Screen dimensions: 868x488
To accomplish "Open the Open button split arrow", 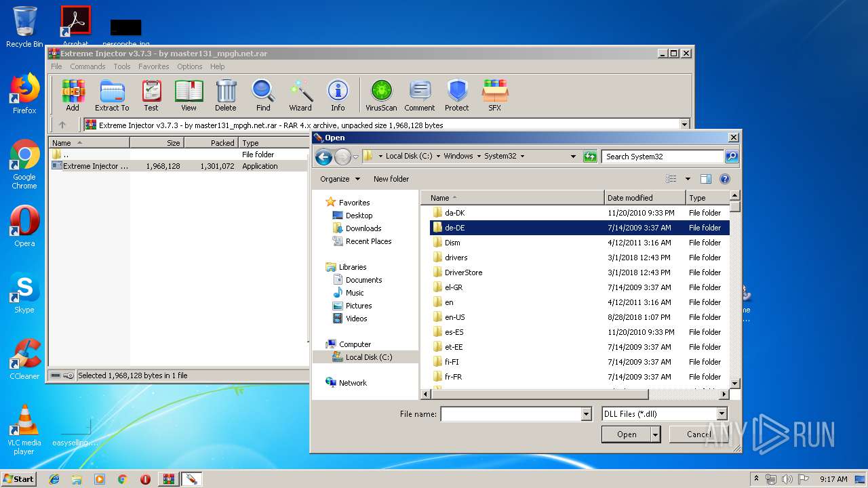I will point(656,434).
